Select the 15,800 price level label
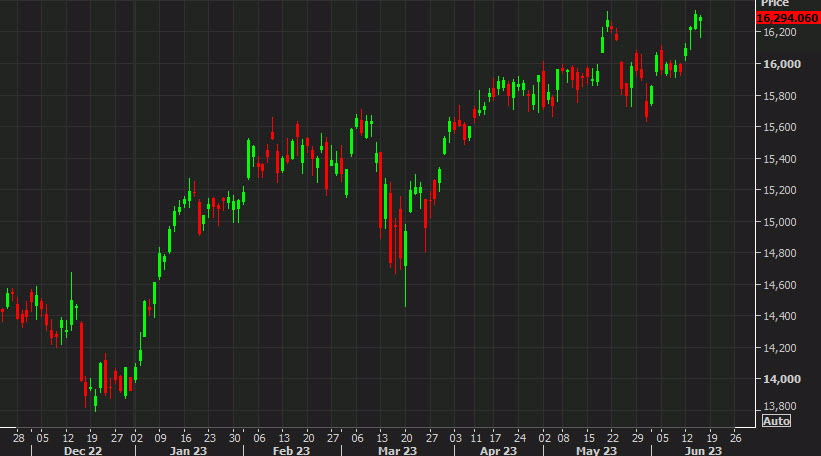Image resolution: width=821 pixels, height=456 pixels. tap(780, 96)
